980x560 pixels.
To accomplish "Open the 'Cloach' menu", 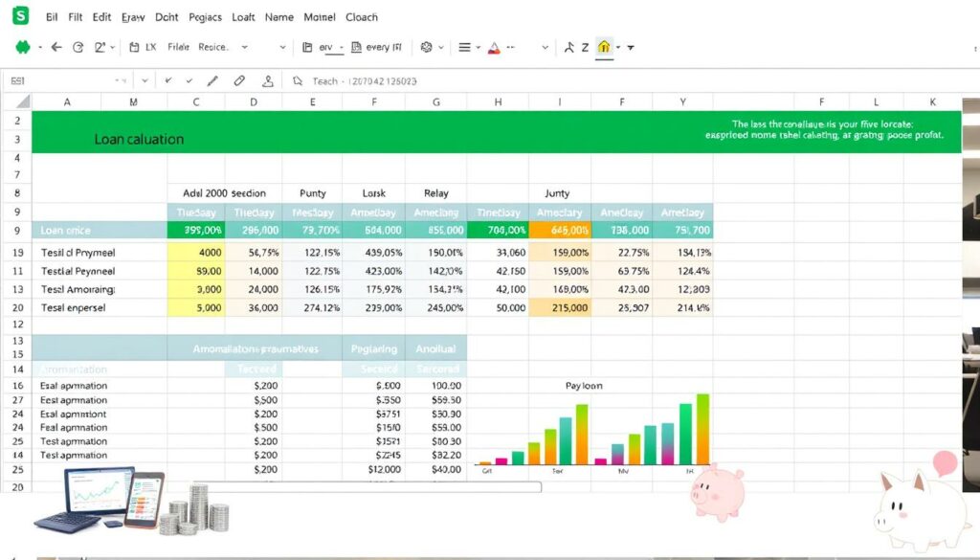I will tap(362, 17).
